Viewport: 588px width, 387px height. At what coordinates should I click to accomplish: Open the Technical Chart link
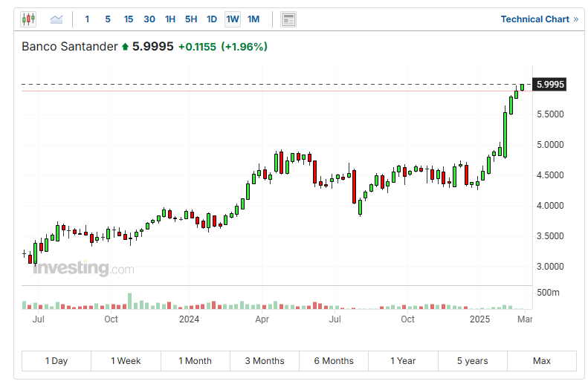(x=539, y=19)
